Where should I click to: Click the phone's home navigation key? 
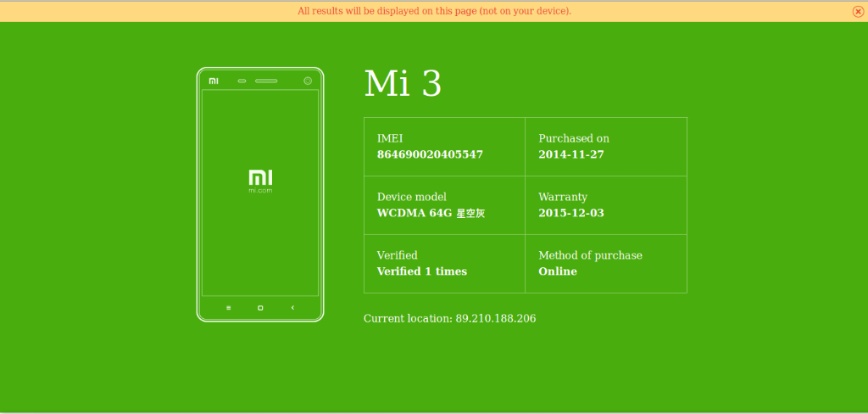coord(260,308)
